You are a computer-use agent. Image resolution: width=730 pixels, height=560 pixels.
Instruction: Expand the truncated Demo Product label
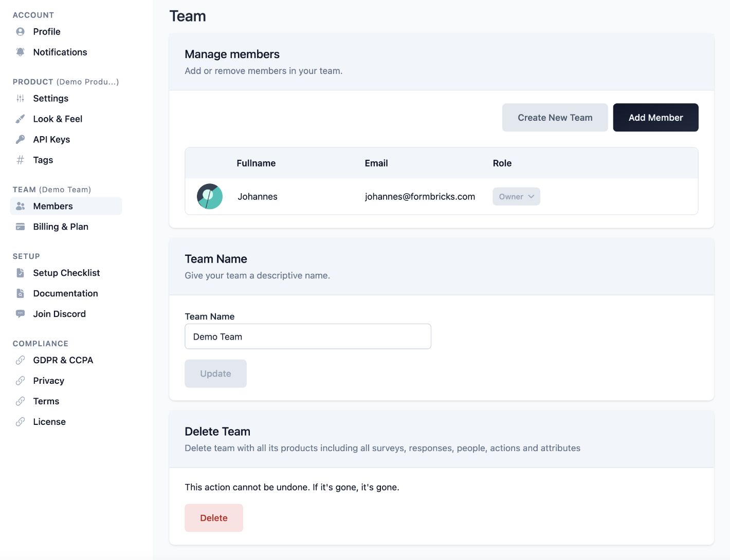coord(88,82)
